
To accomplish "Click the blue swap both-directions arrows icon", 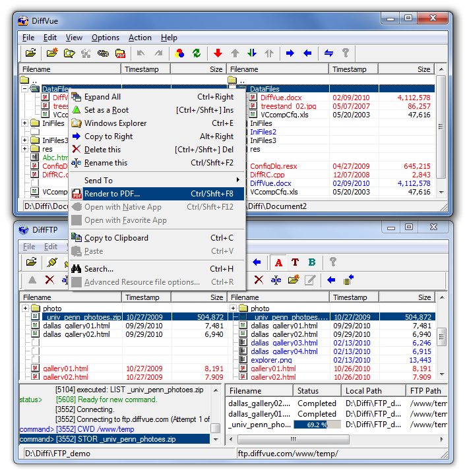I will click(x=328, y=53).
